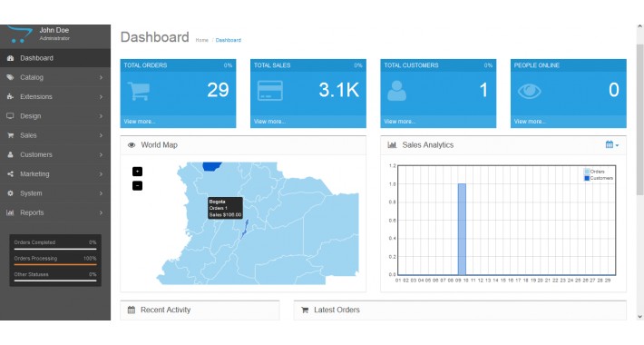Expand the System menu chevron

click(101, 193)
